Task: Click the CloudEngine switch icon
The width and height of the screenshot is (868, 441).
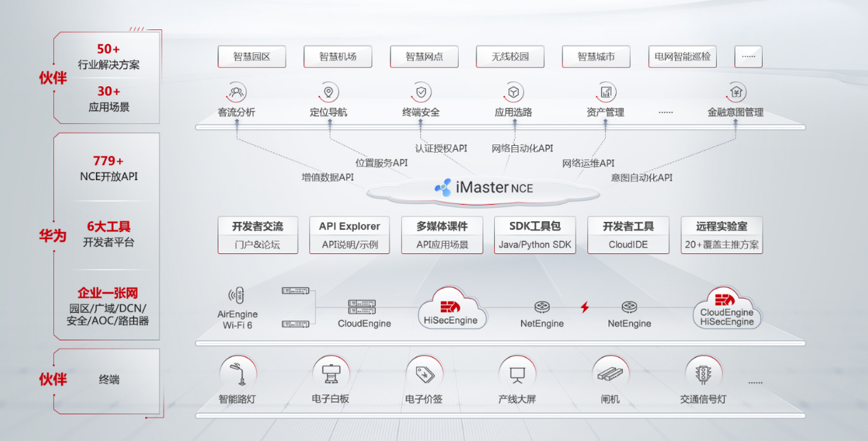Action: click(362, 307)
